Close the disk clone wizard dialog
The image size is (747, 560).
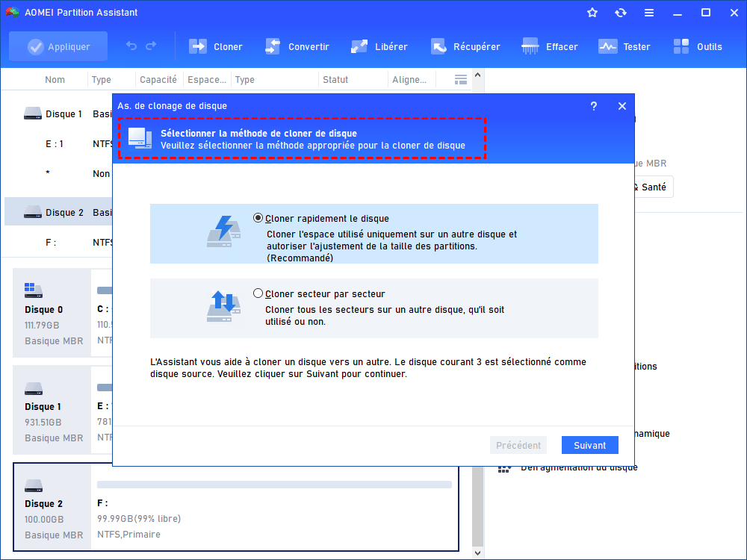pos(622,106)
